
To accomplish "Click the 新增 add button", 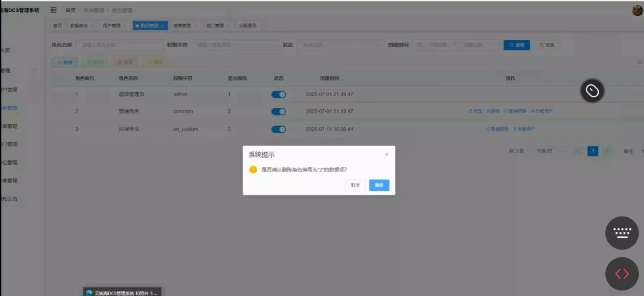I will point(65,63).
